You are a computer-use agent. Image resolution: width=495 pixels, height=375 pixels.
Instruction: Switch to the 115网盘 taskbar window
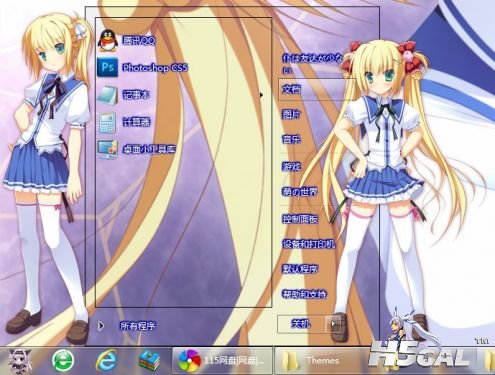(x=222, y=361)
